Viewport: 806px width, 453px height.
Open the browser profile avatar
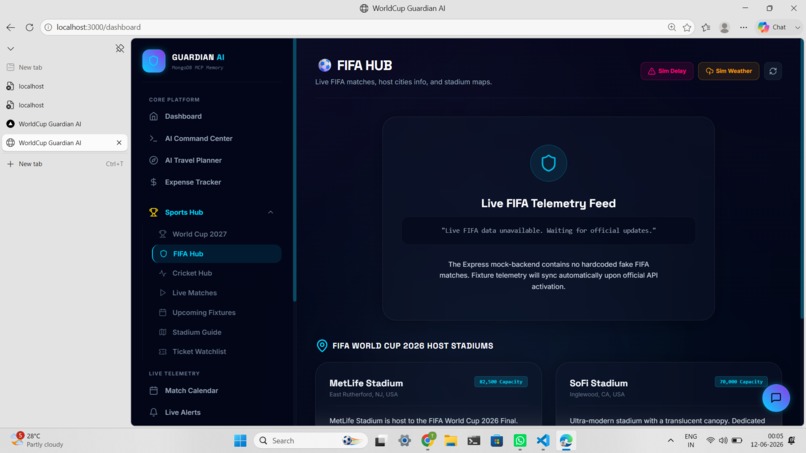click(724, 27)
